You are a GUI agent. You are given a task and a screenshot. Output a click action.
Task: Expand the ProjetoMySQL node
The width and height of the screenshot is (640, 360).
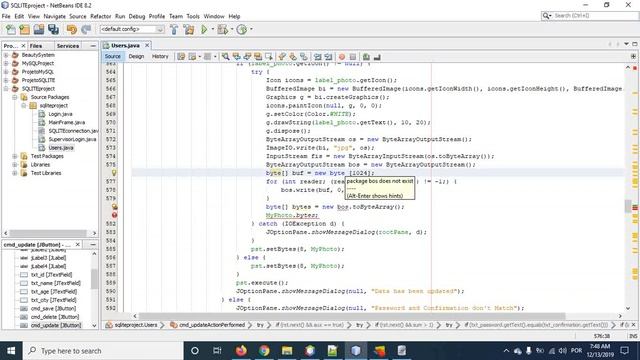6,72
